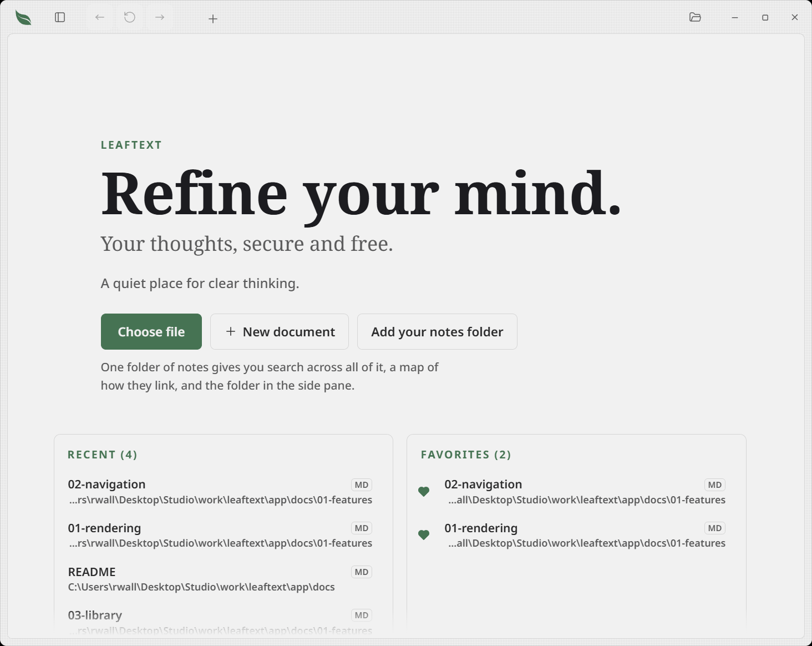Unfavorite 01-rendering via its heart icon
Viewport: 812px width, 646px height.
tap(424, 535)
